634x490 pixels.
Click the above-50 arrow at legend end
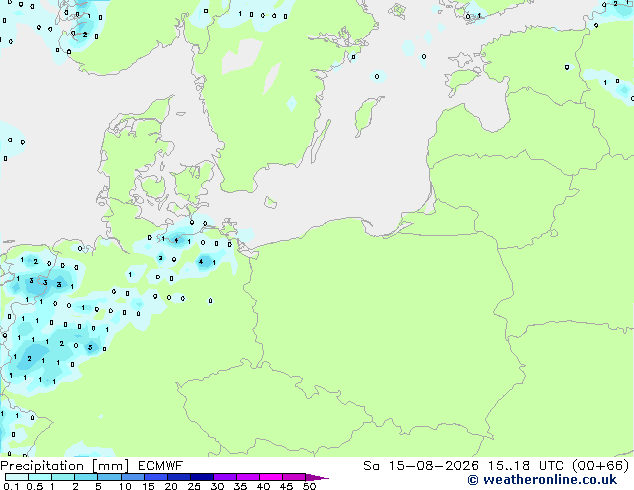point(317,477)
